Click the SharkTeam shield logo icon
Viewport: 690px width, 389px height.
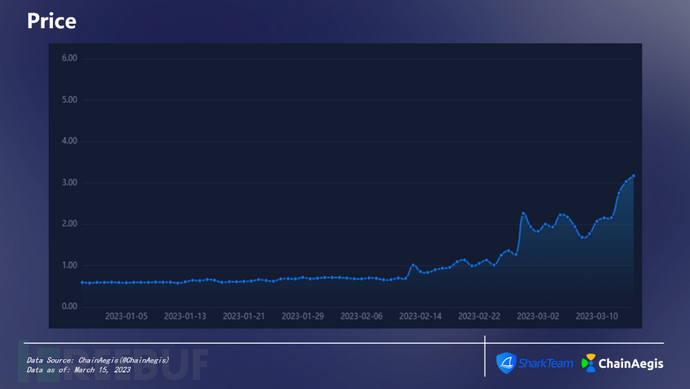[x=506, y=363]
